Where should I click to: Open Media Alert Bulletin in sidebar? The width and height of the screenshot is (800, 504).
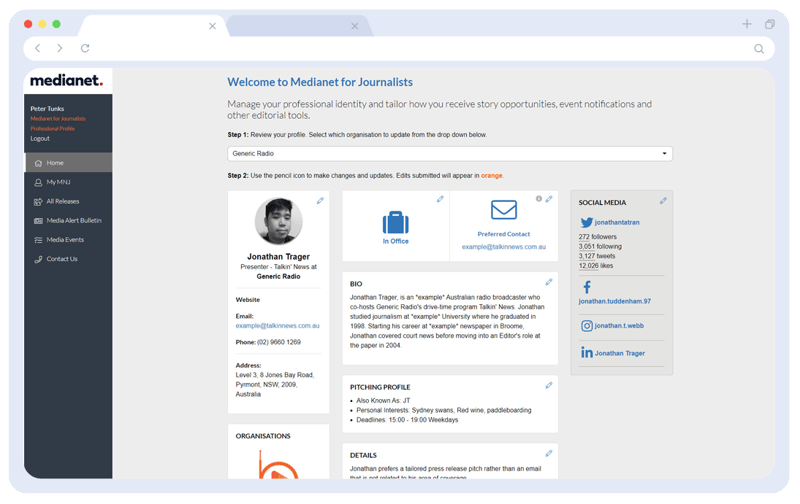tap(68, 220)
